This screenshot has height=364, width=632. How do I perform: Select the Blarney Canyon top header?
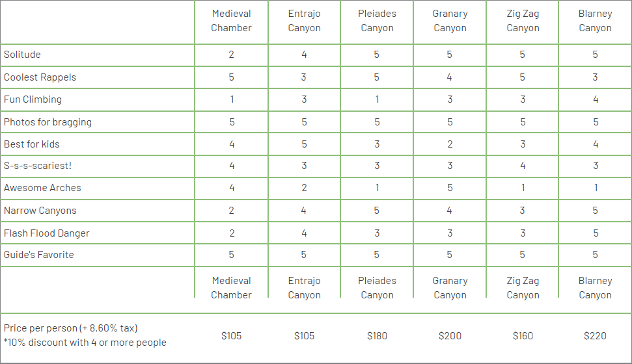click(596, 21)
